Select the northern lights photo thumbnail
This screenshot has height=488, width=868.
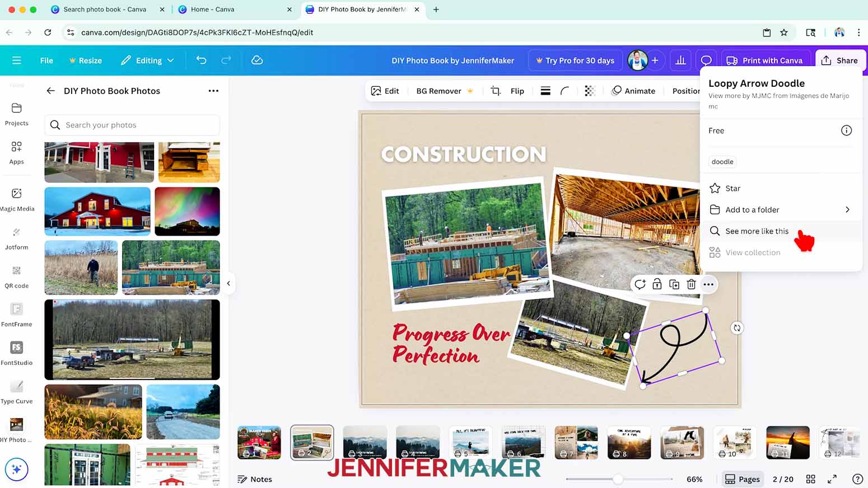tap(187, 212)
